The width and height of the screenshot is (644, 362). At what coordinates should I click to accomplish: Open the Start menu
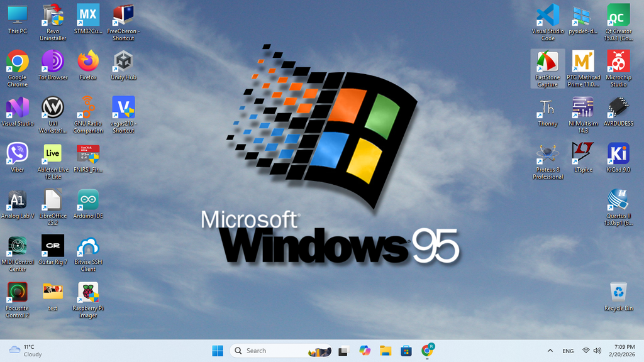click(217, 350)
